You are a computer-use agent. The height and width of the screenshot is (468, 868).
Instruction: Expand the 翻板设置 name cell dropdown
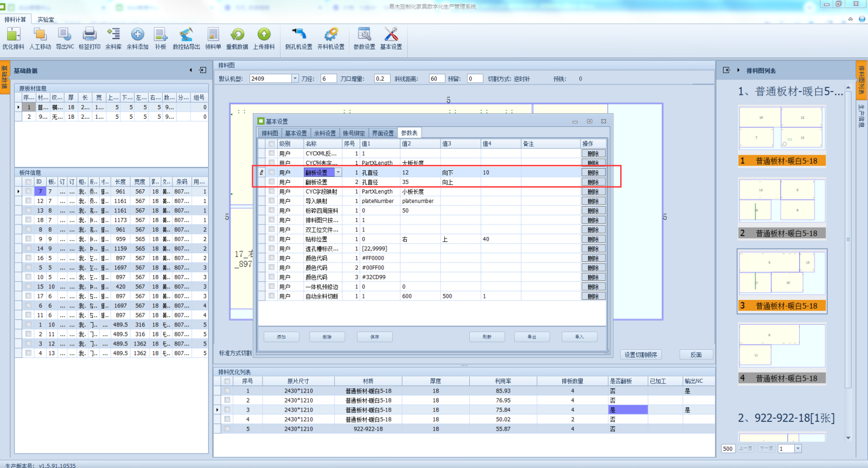338,172
